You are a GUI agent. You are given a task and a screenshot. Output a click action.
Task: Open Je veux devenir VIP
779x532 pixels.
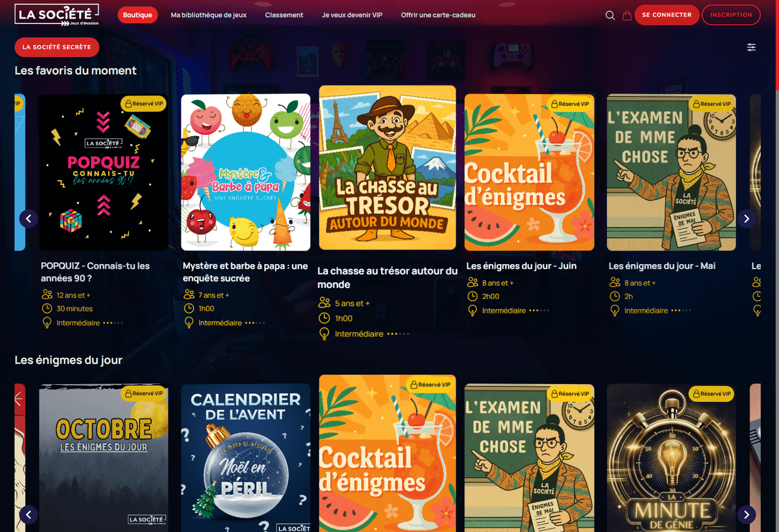point(352,15)
